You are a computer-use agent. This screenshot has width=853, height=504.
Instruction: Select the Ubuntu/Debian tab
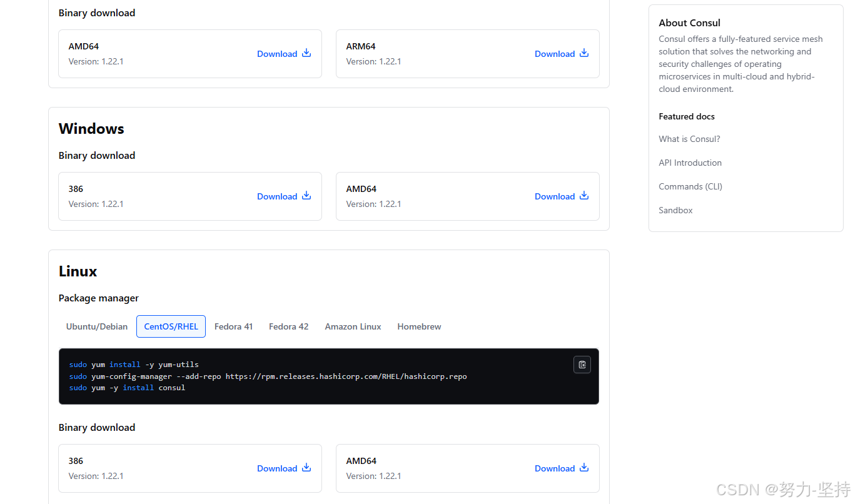tap(97, 326)
